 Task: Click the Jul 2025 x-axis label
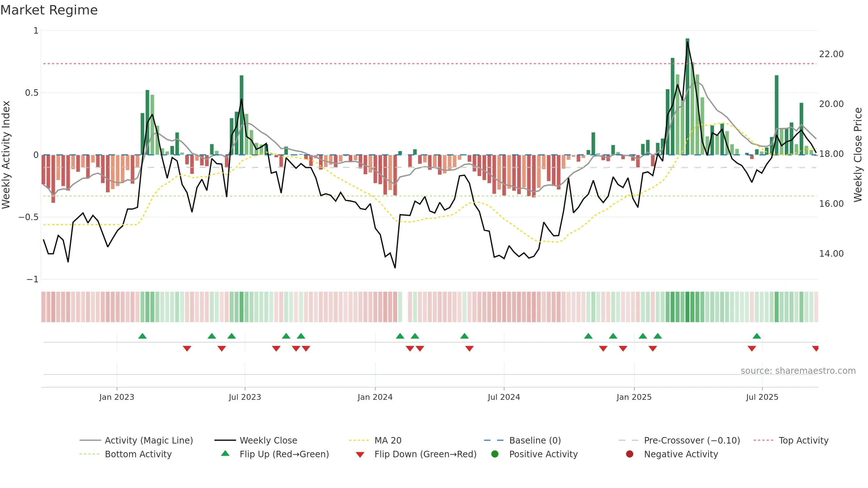point(762,397)
